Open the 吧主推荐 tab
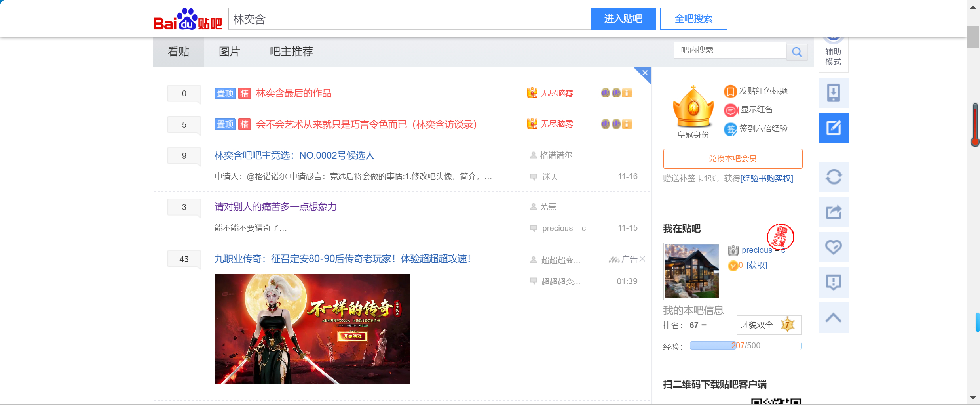This screenshot has width=980, height=405. (291, 52)
